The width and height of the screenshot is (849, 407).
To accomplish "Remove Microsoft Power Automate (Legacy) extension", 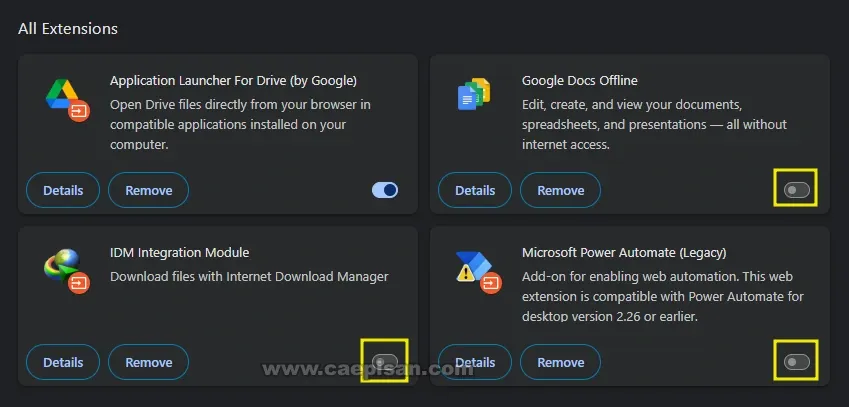I will click(560, 362).
